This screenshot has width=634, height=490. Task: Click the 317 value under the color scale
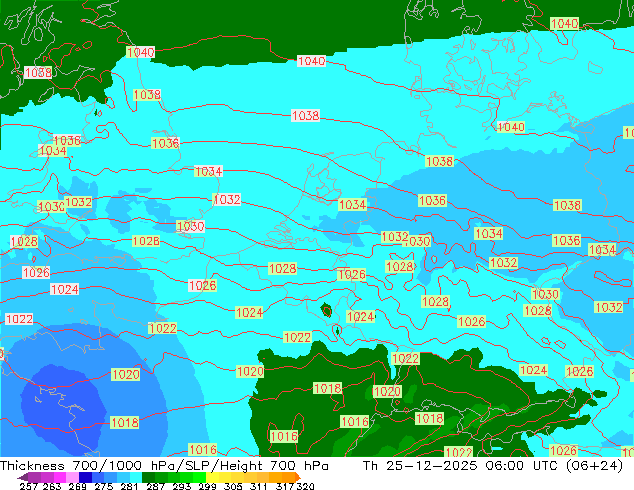285,486
